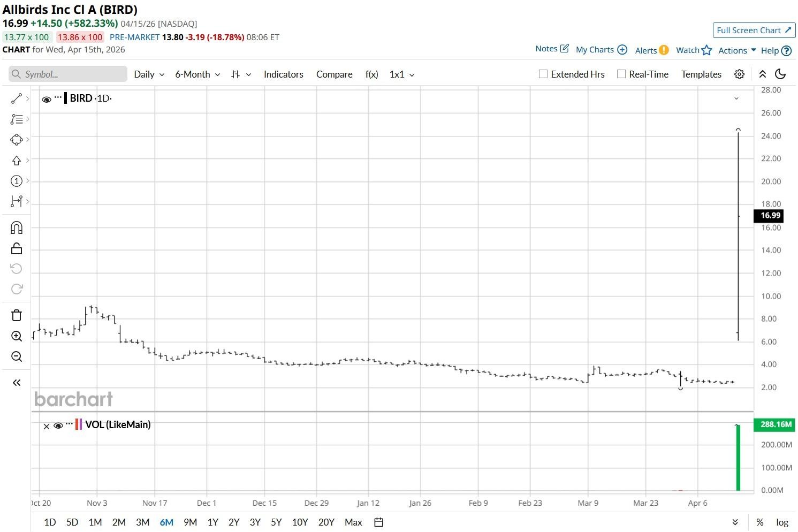This screenshot has height=532, width=798.
Task: Choose the shapes drawing tool
Action: coord(17,140)
